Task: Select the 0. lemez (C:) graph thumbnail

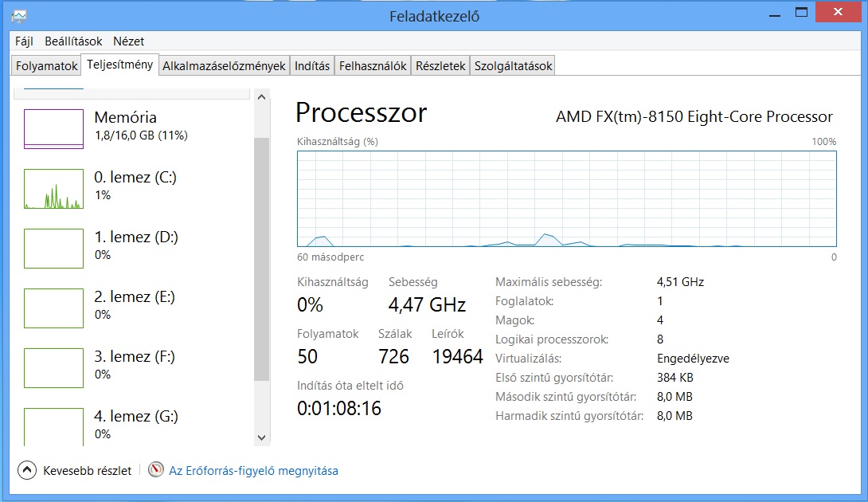Action: [x=53, y=188]
